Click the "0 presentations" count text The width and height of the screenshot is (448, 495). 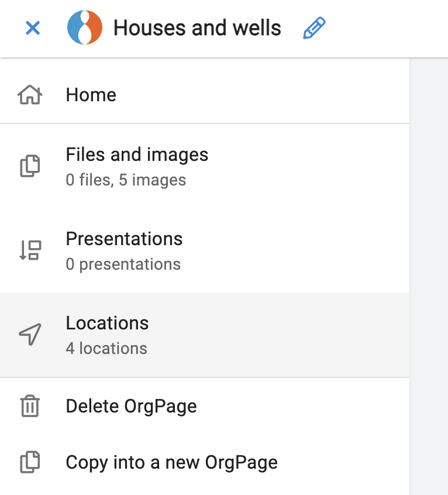[x=123, y=264]
